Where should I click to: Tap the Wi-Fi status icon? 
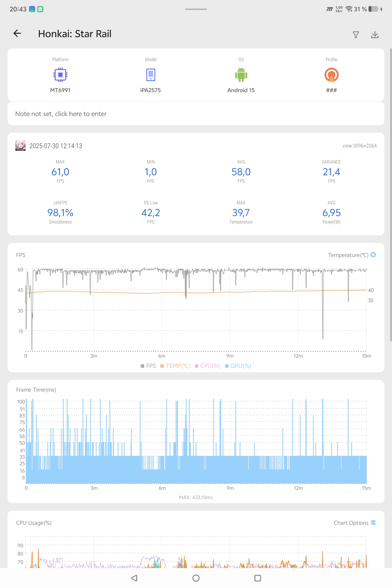point(349,9)
